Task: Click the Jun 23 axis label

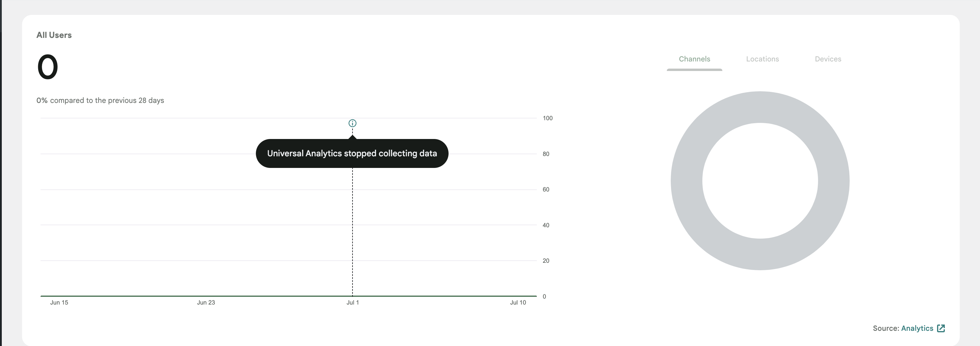Action: point(206,302)
